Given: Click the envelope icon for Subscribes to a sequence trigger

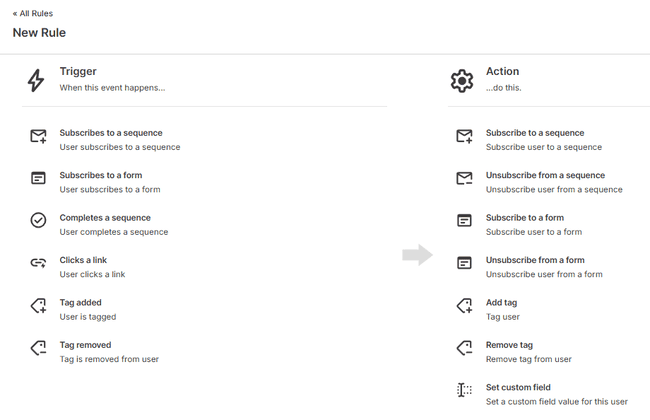Looking at the screenshot, I should point(38,137).
